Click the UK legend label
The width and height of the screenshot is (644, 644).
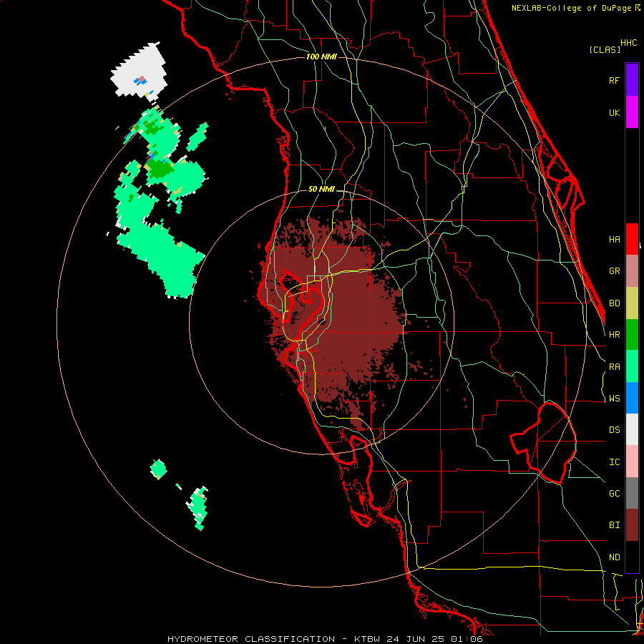[614, 112]
